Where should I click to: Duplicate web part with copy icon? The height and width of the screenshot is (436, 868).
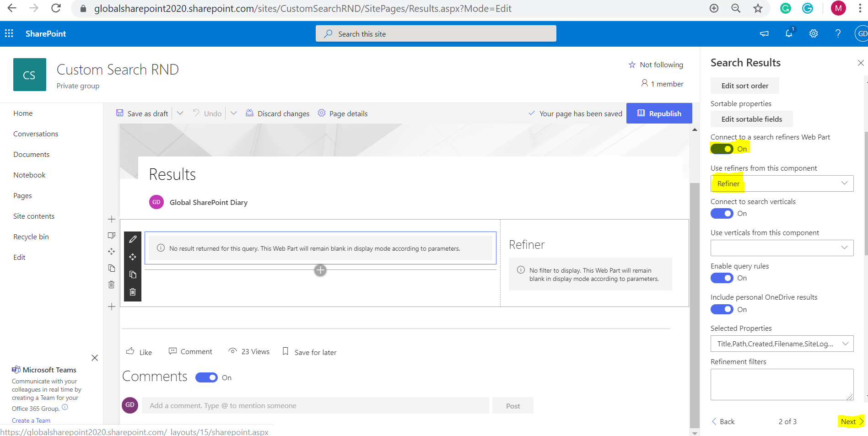click(x=133, y=275)
